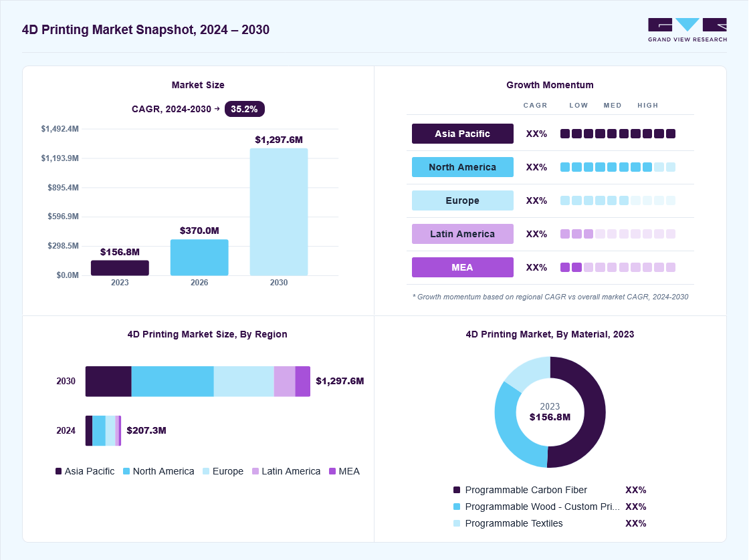Screen dimensions: 749x560
Task: Click the Latin America segment in 2030 bar
Action: [285, 382]
